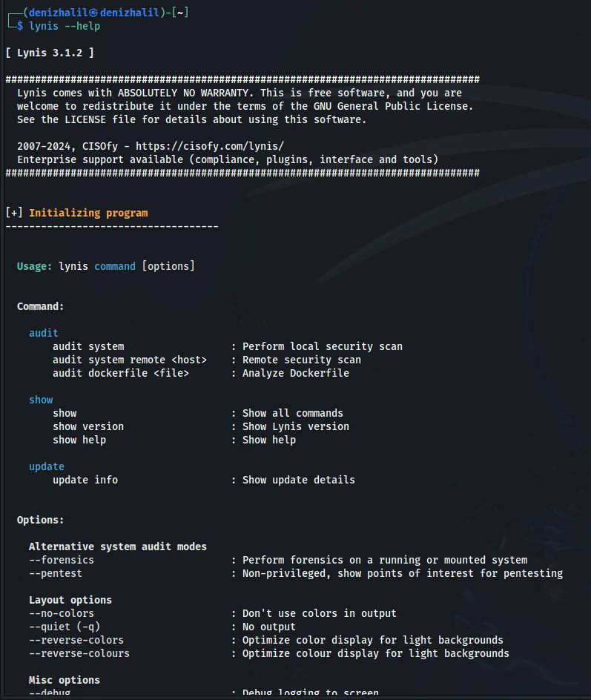This screenshot has width=591, height=700.
Task: Click the 'update info' entry
Action: tap(85, 480)
